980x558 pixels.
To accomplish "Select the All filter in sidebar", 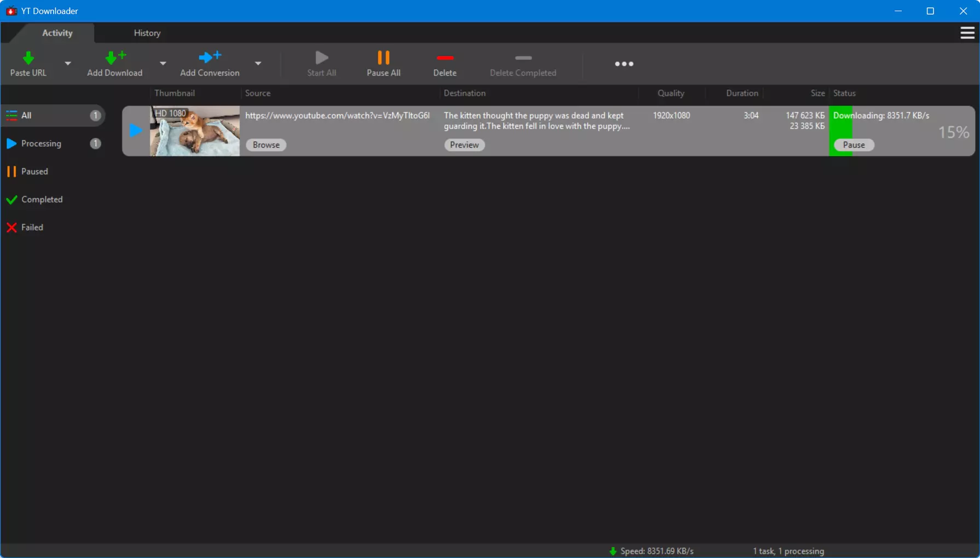I will (53, 115).
